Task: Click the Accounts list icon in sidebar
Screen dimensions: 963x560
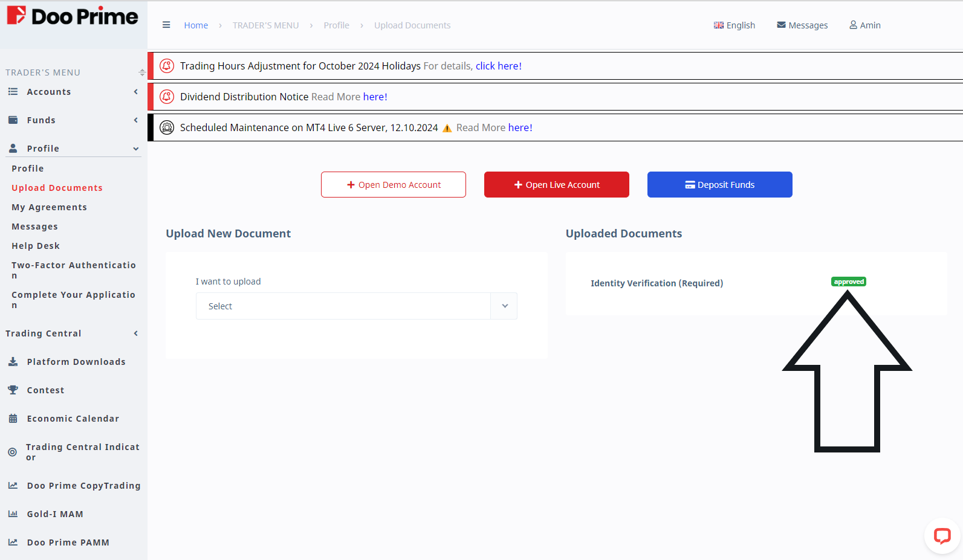Action: [x=13, y=92]
